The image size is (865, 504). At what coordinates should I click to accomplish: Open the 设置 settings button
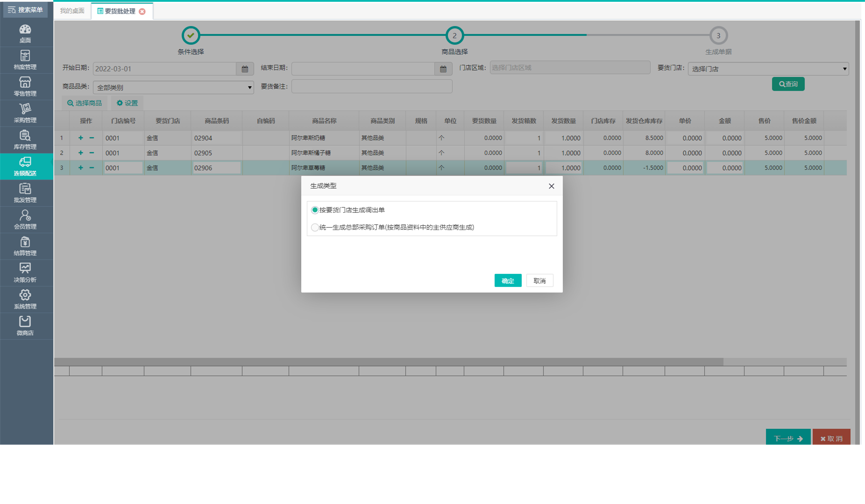127,103
